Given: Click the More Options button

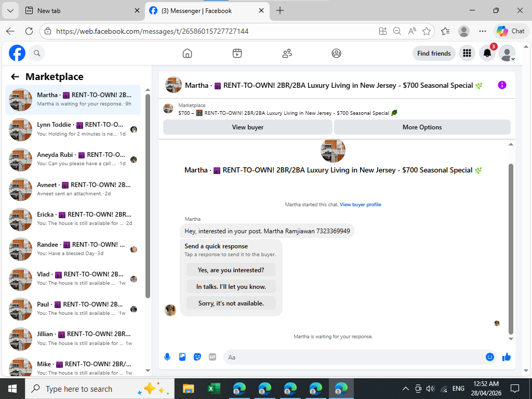Looking at the screenshot, I should click(x=422, y=127).
